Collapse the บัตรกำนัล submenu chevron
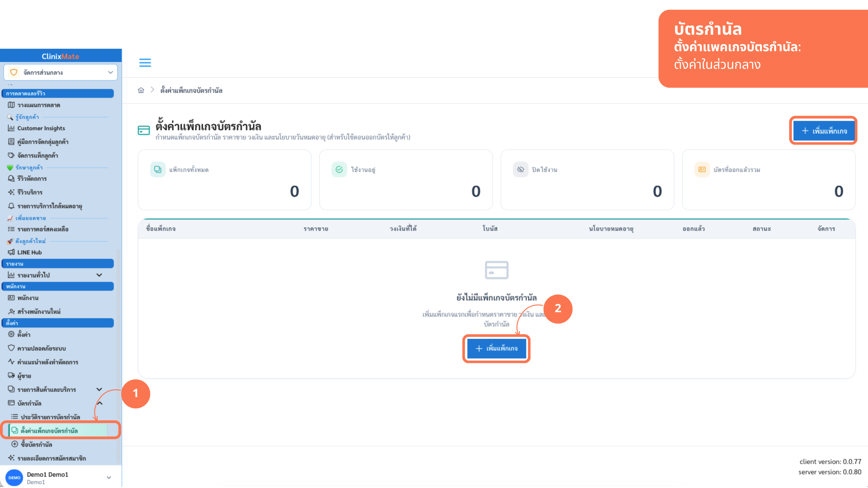868x488 pixels. pyautogui.click(x=100, y=403)
